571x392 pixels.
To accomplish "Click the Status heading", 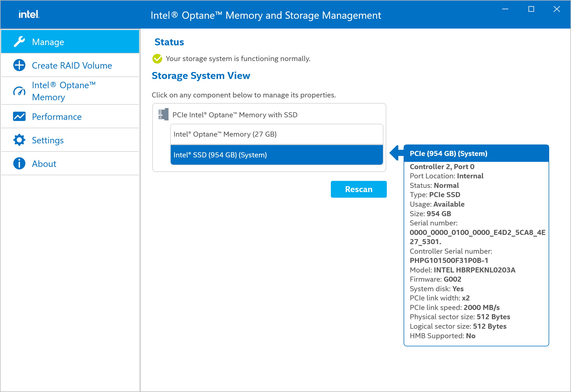I will coord(169,42).
